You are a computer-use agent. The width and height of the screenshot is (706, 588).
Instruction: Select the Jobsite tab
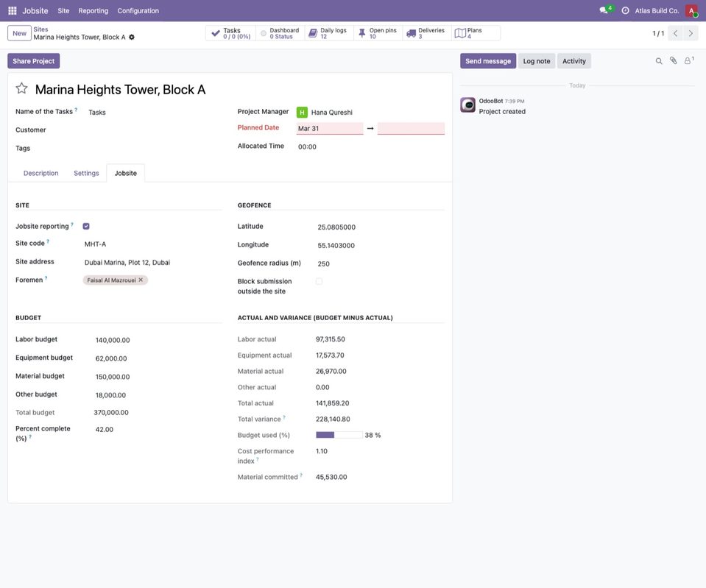126,174
